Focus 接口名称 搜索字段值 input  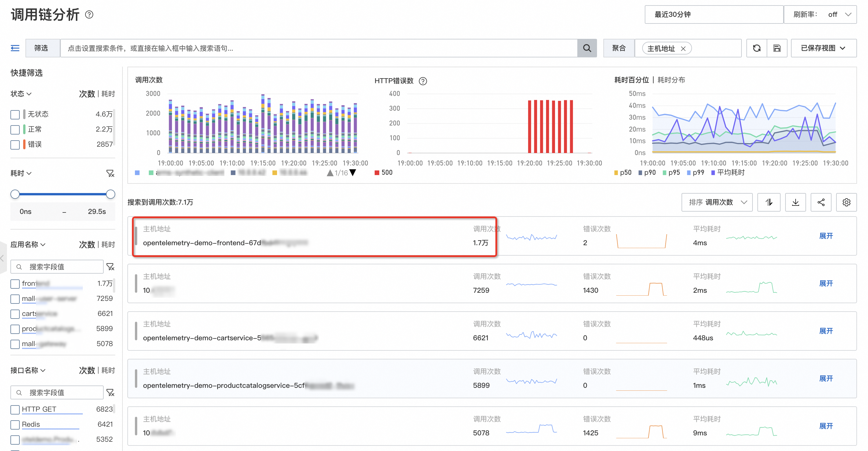[57, 393]
